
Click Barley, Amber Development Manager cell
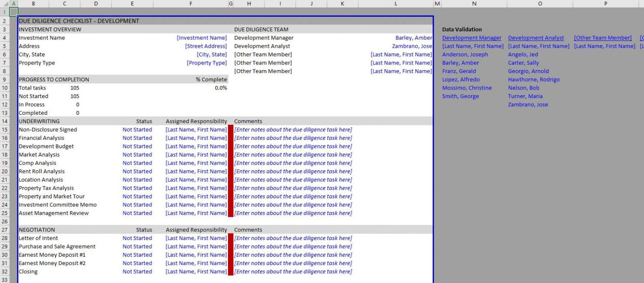413,37
